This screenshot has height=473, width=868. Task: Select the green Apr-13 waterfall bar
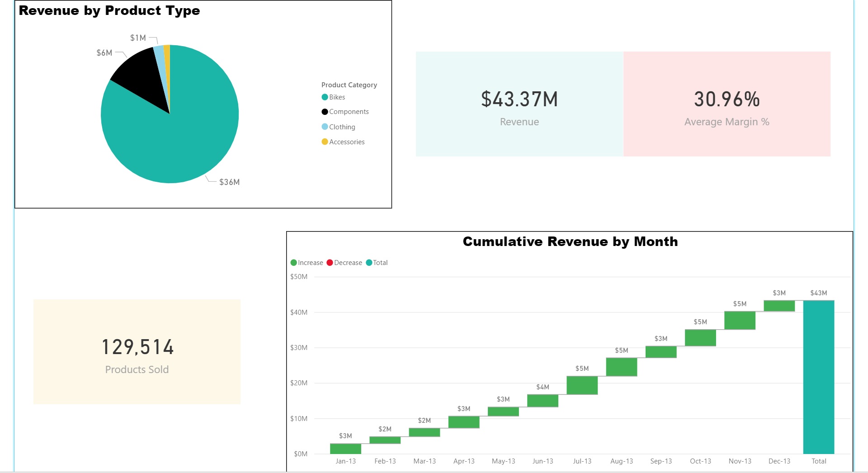point(464,422)
